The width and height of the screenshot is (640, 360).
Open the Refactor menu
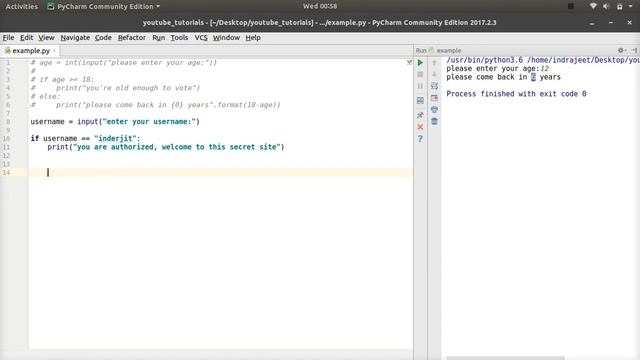131,38
